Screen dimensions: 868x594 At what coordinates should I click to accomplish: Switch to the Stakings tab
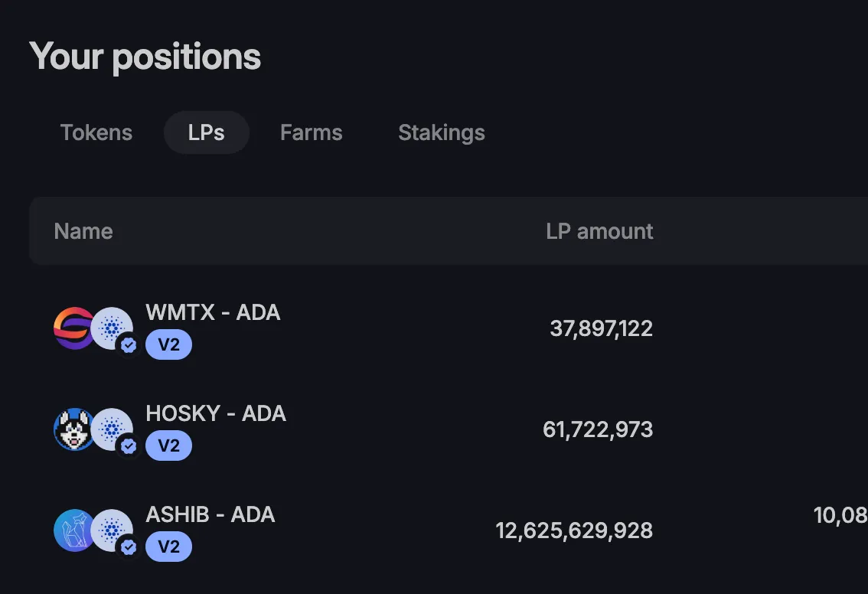click(441, 132)
